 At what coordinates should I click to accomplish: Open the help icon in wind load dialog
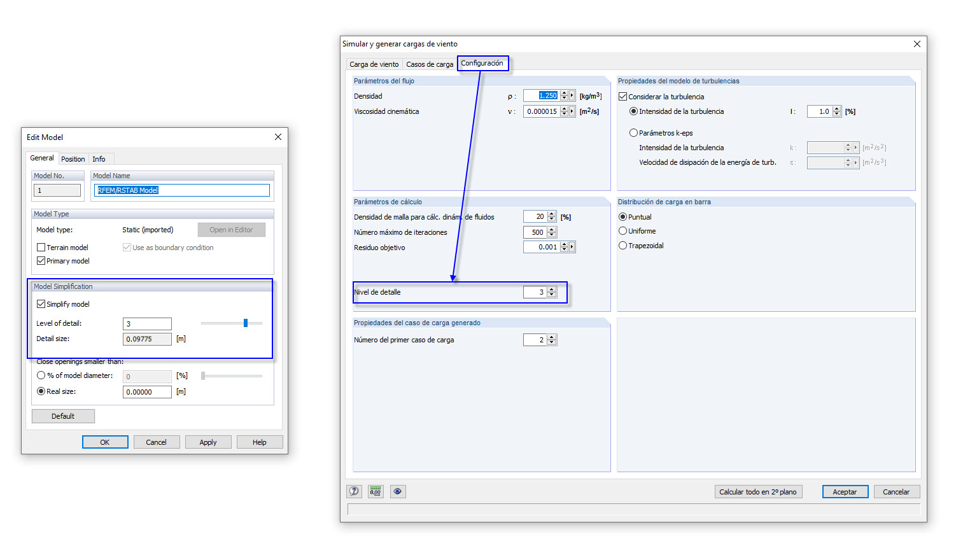click(355, 491)
